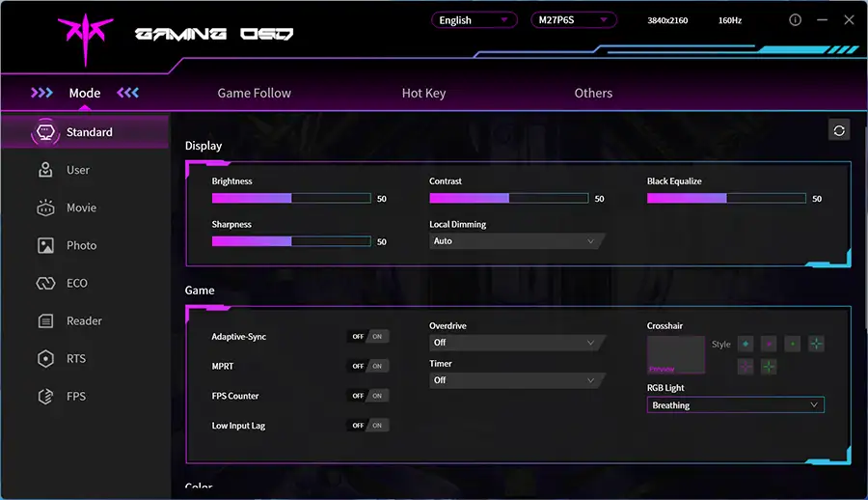Set the Black Equalize slider
The height and width of the screenshot is (500, 868).
726,199
